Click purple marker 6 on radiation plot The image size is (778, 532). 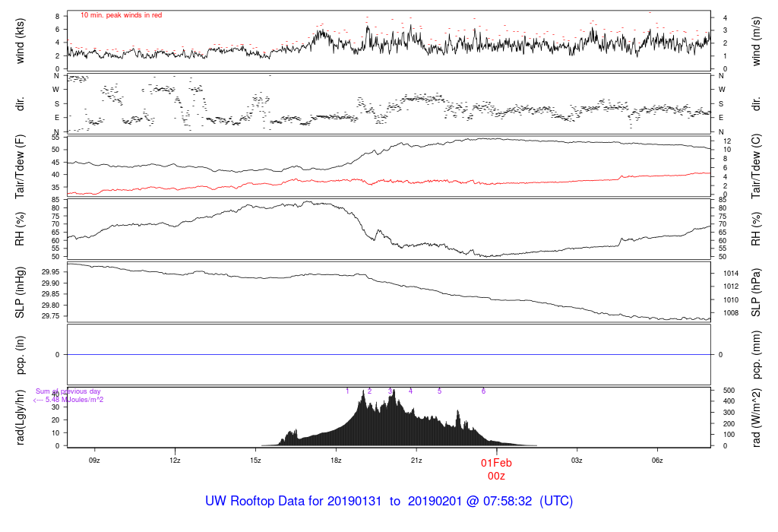point(483,391)
